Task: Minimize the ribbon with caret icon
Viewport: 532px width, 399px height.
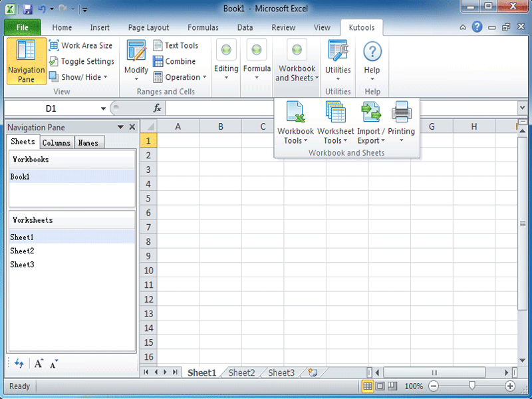Action: [x=463, y=27]
